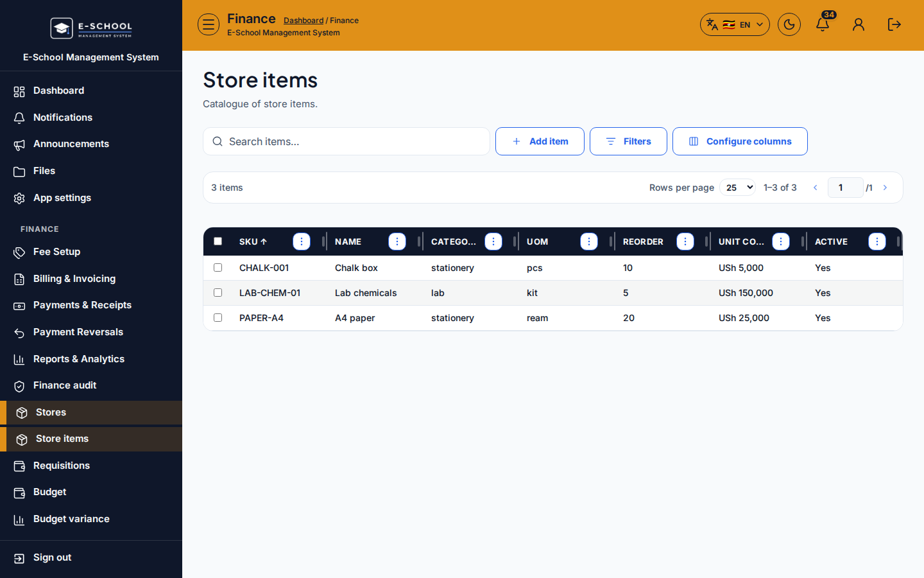Go to next page arrow

(886, 188)
